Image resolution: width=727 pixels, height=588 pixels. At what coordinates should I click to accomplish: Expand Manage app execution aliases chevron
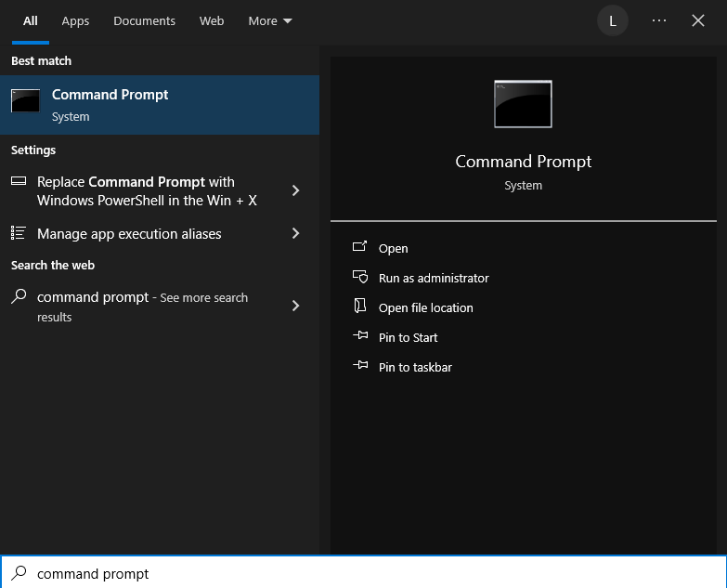[296, 234]
